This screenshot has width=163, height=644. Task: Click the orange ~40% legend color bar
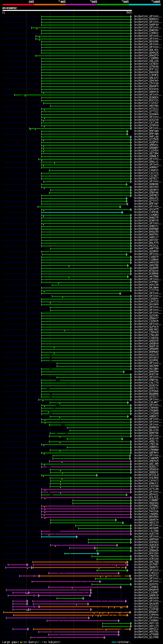click(50, 5)
